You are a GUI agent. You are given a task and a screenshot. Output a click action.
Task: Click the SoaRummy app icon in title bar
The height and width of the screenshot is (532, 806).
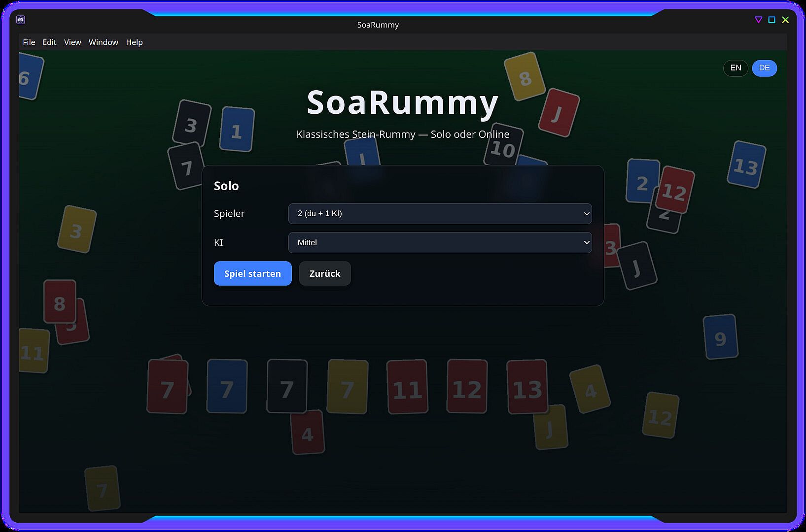click(x=21, y=20)
